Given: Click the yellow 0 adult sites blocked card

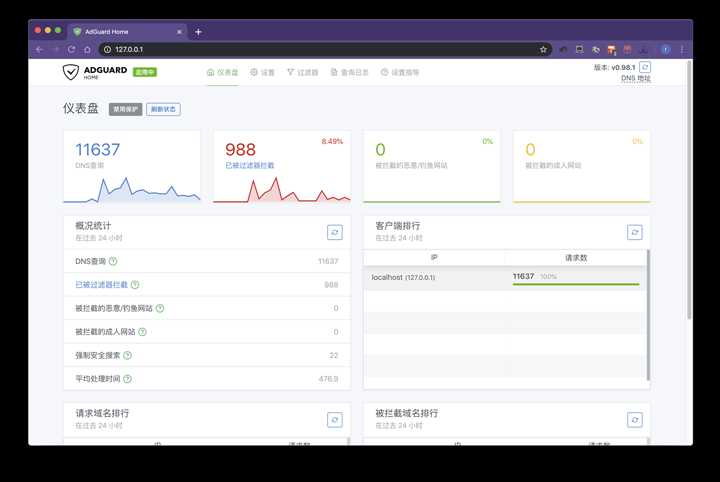Looking at the screenshot, I should 581,166.
